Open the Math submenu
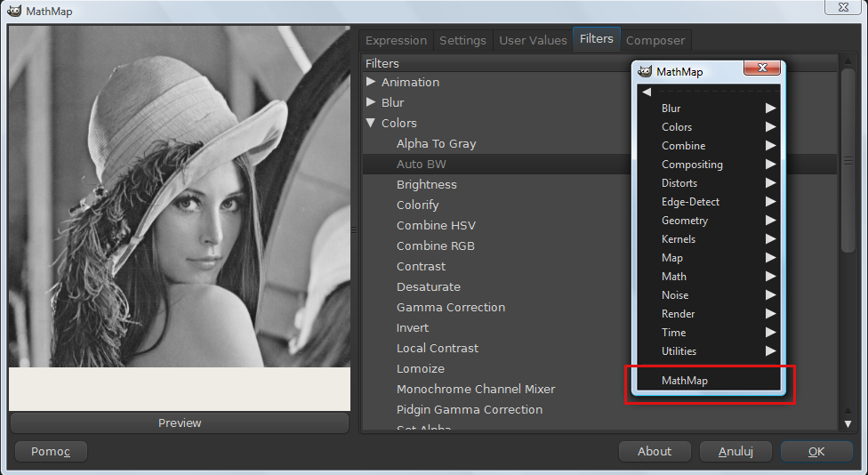Image resolution: width=868 pixels, height=475 pixels. click(708, 277)
